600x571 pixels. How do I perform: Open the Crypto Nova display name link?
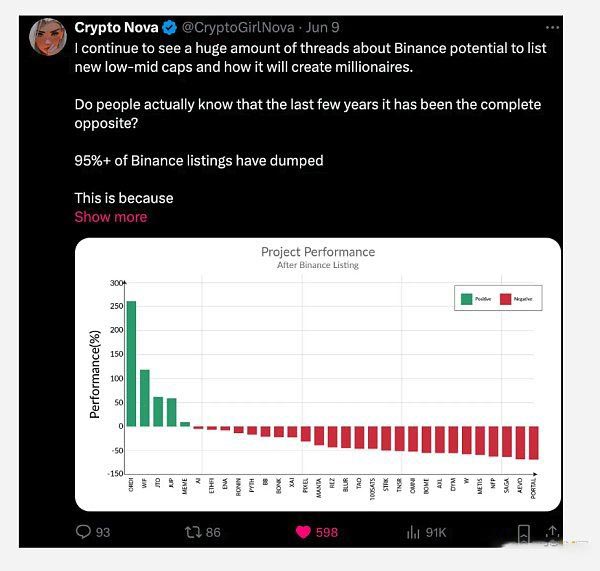coord(116,28)
